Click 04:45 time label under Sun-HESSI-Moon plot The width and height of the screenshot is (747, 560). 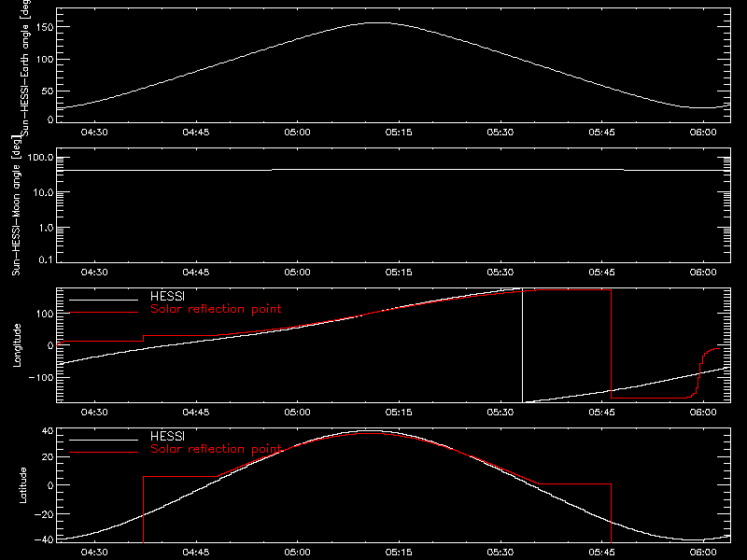click(196, 273)
